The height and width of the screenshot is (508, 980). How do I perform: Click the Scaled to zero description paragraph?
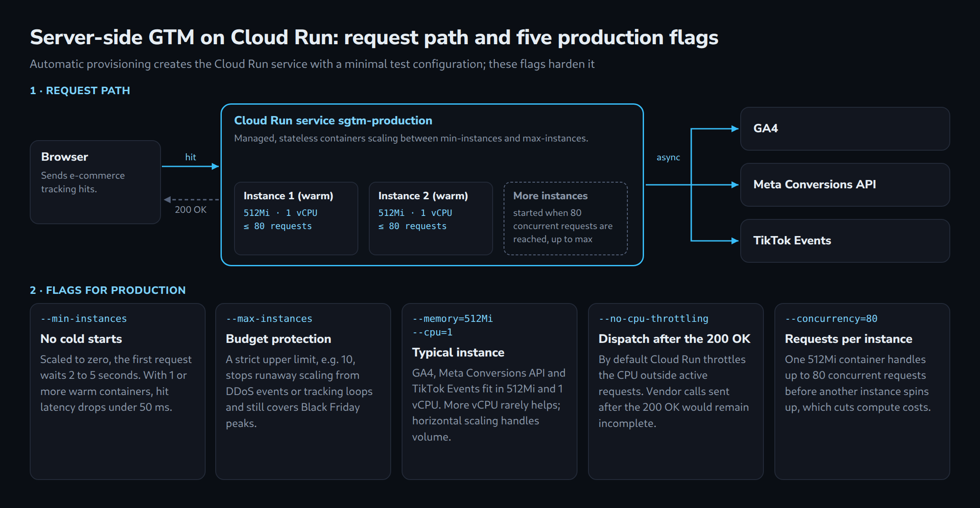(116, 383)
